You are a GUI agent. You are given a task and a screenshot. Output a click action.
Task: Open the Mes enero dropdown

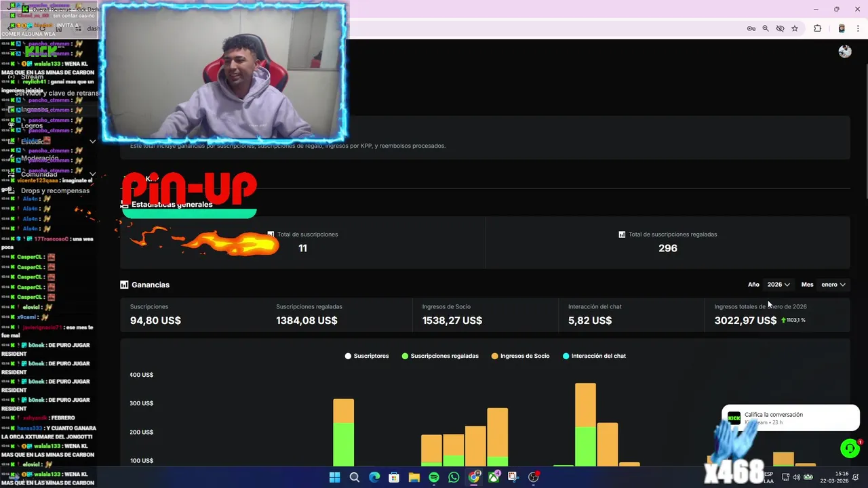pos(833,285)
